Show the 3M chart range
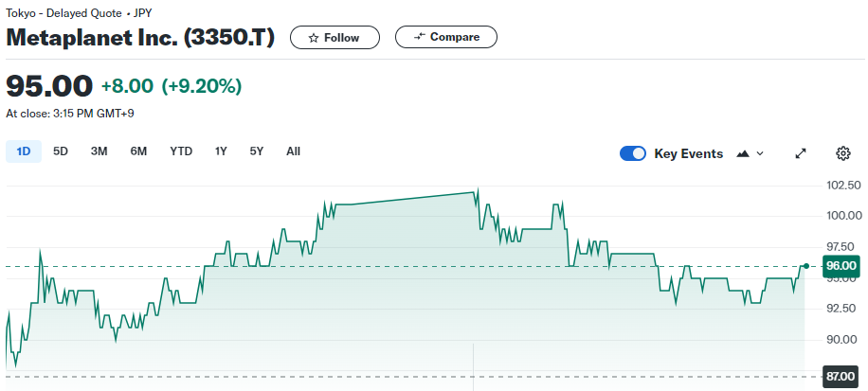The height and width of the screenshot is (391, 868). 99,151
